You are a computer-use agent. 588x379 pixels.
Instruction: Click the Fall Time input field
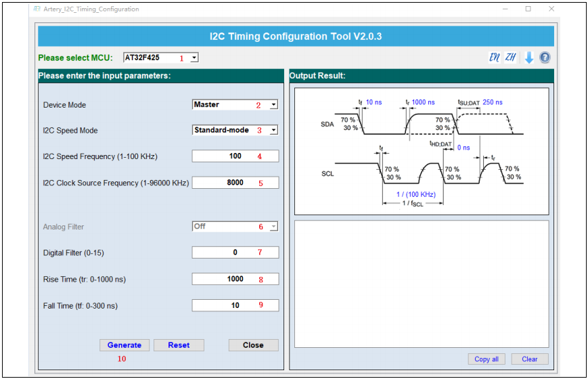tap(235, 305)
